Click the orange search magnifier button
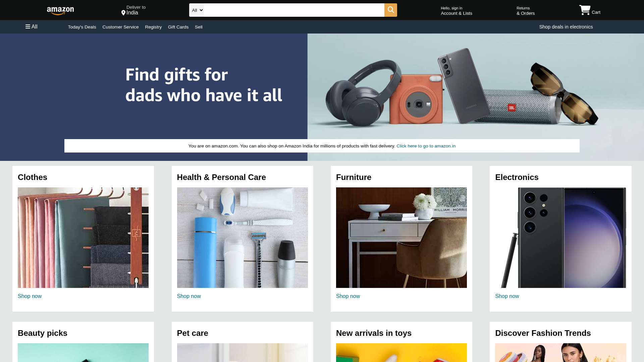Viewport: 644px width, 362px height. click(390, 10)
